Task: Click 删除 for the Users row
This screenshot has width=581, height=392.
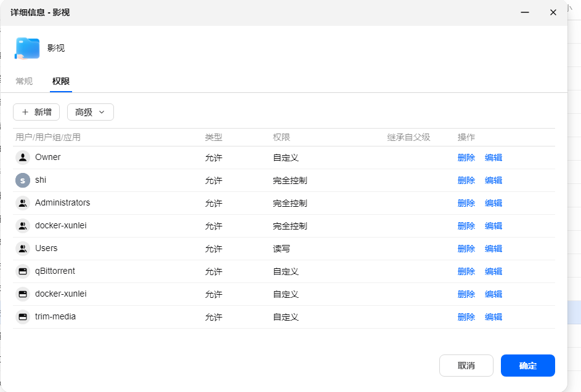Action: coord(466,249)
